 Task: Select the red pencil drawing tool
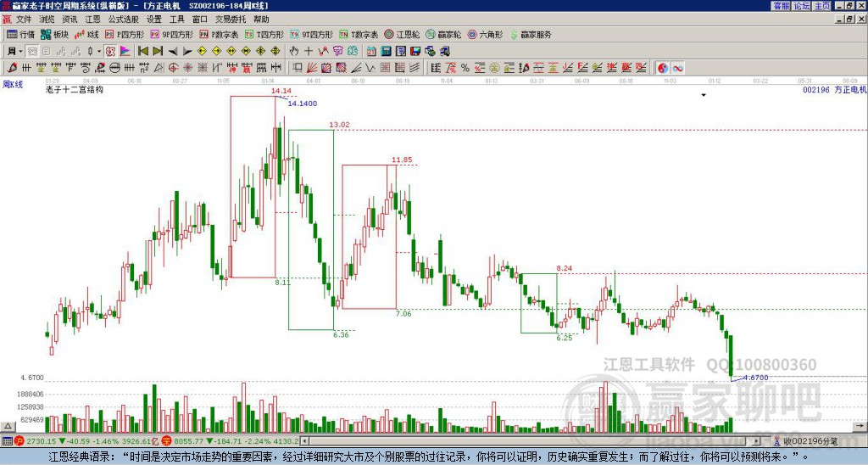coord(12,68)
